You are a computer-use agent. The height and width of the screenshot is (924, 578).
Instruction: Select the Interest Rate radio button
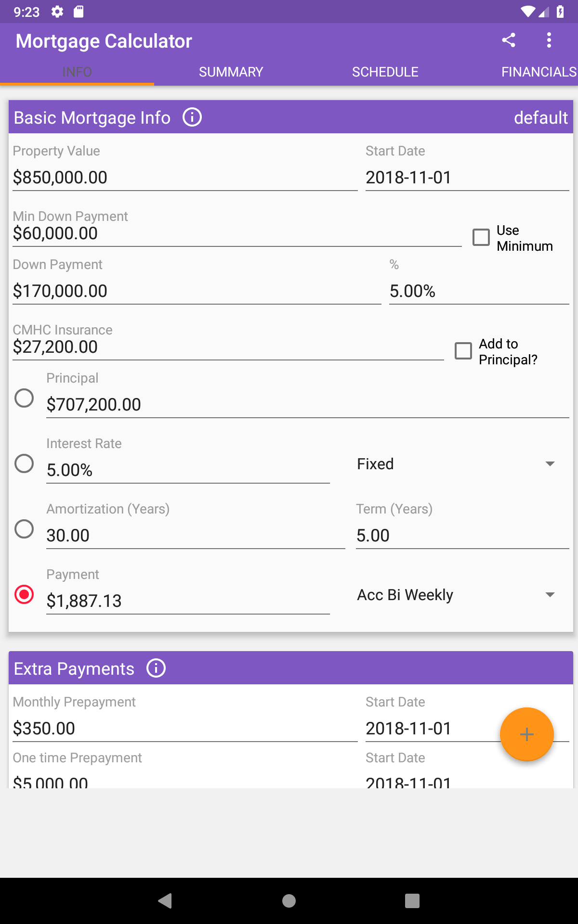[24, 463]
